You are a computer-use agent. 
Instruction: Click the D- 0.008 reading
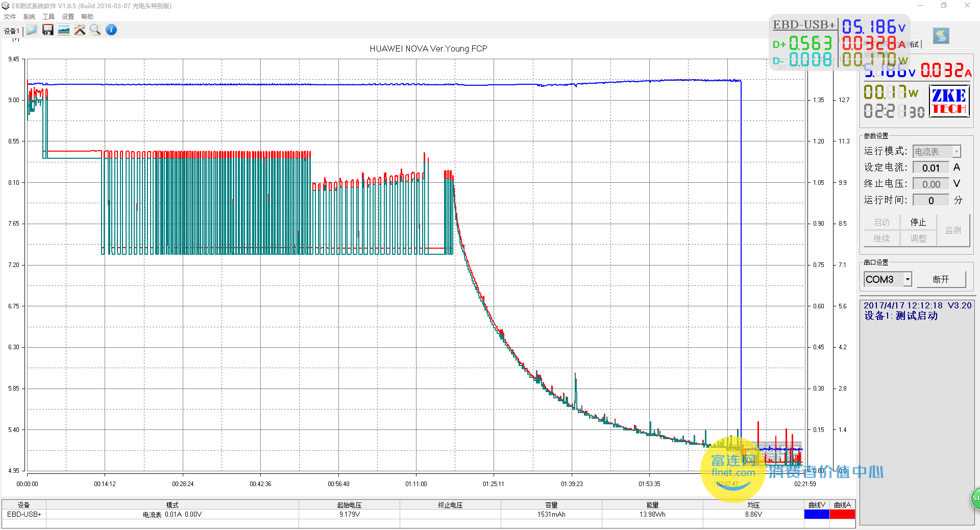pyautogui.click(x=802, y=60)
